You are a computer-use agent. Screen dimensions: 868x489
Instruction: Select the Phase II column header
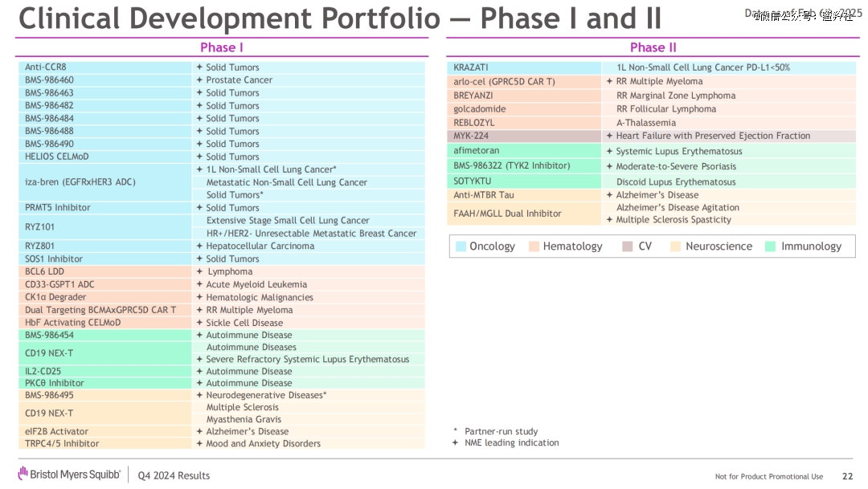point(653,47)
